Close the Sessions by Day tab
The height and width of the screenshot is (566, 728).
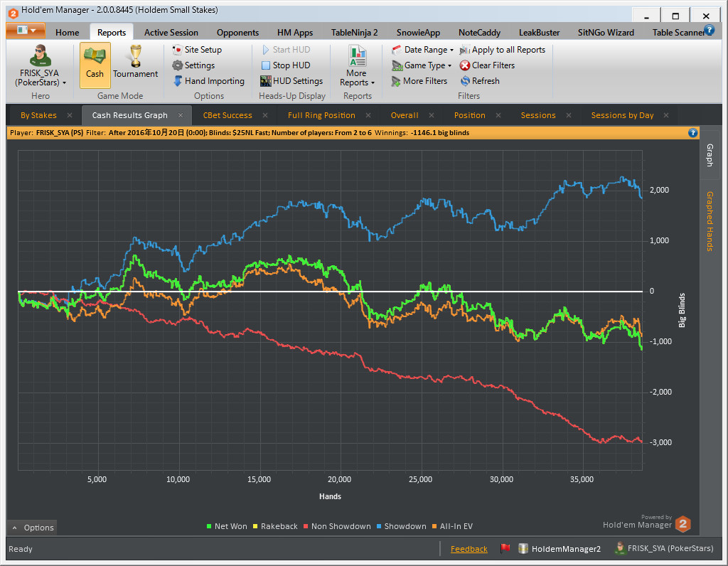click(666, 115)
